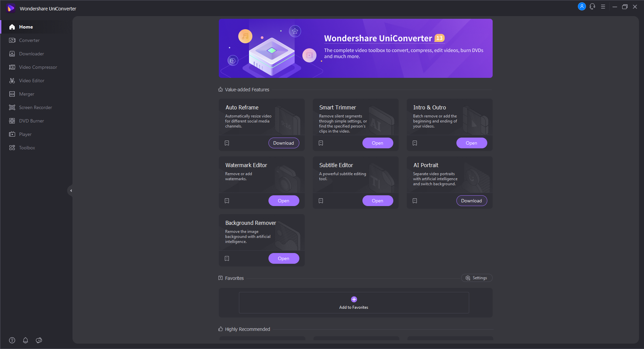Collapse the left sidebar panel
The image size is (644, 349).
click(x=70, y=191)
